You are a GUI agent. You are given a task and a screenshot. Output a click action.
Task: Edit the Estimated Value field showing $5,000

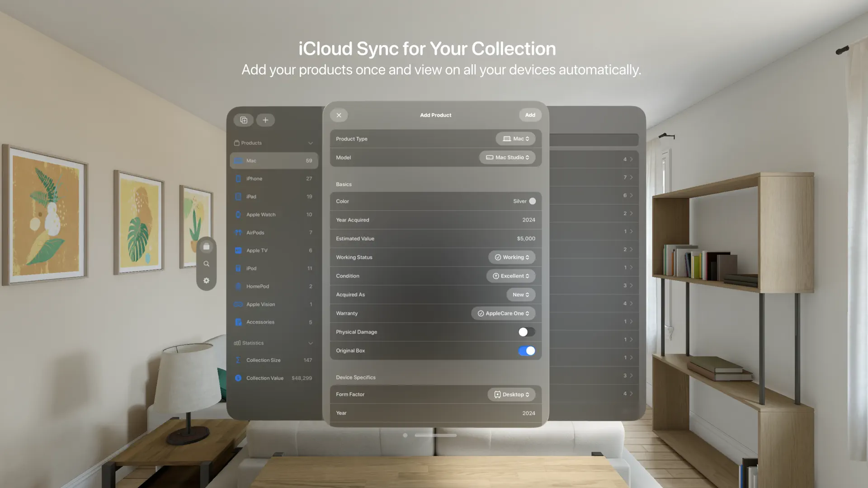526,238
